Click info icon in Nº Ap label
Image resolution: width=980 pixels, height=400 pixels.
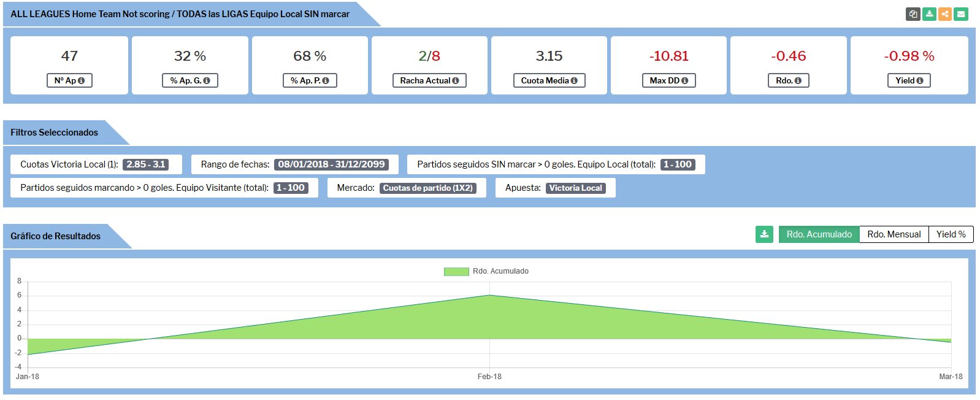click(82, 80)
